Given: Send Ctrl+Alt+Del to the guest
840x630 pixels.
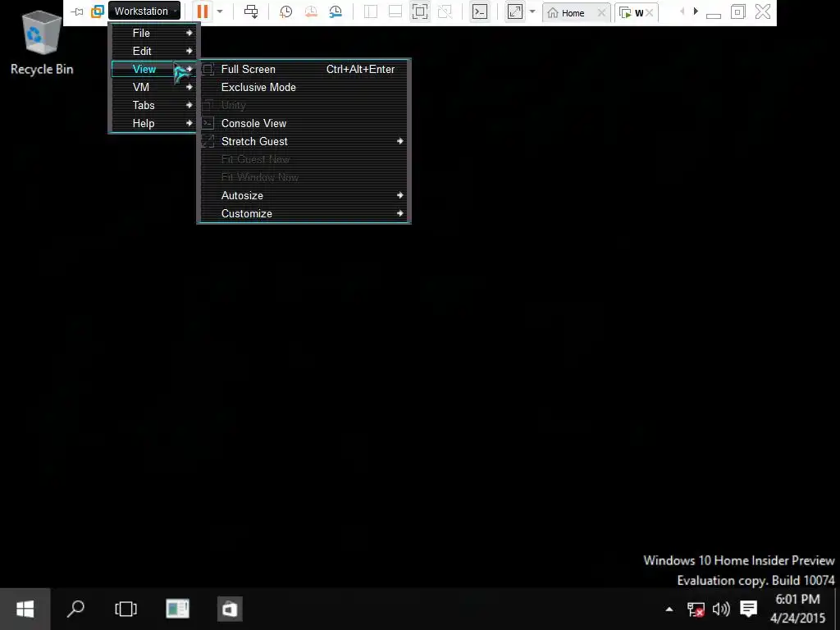Looking at the screenshot, I should click(251, 11).
